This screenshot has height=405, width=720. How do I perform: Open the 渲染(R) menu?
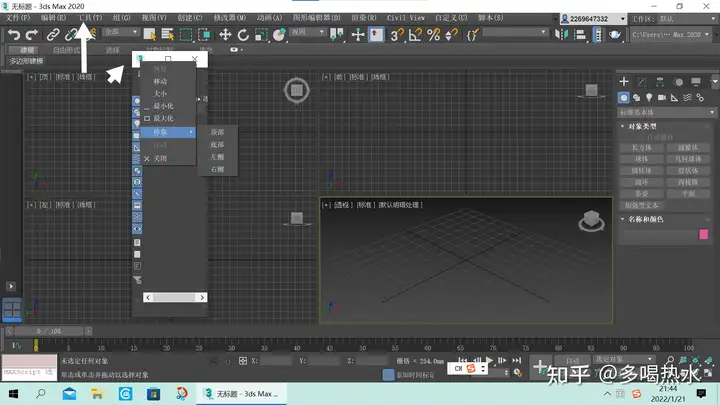click(x=364, y=18)
